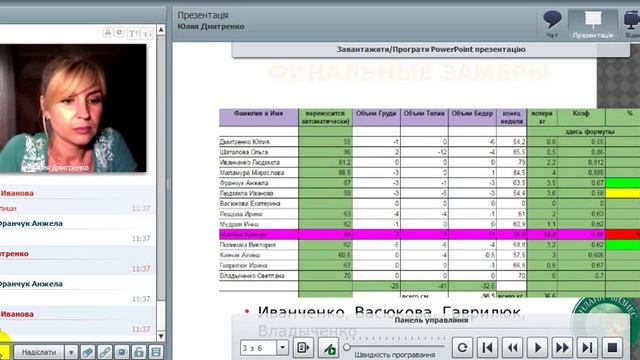This screenshot has height=360, width=640.
Task: Click the table row 'Маламура Мирослава'
Action: coord(429,173)
